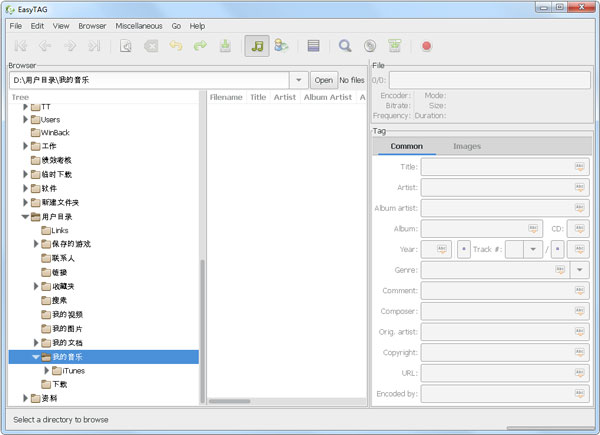600x435 pixels.
Task: Open the Miscellaneous menu
Action: (x=139, y=26)
